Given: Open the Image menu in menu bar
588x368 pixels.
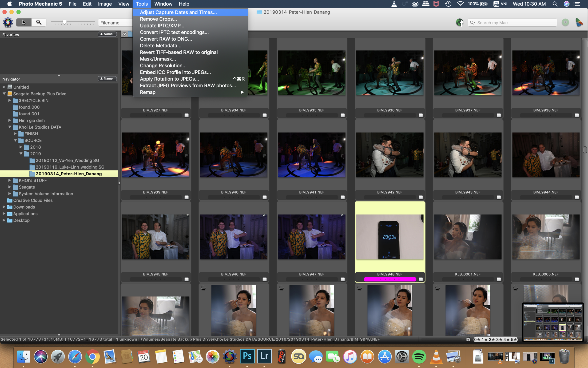Looking at the screenshot, I should (105, 4).
